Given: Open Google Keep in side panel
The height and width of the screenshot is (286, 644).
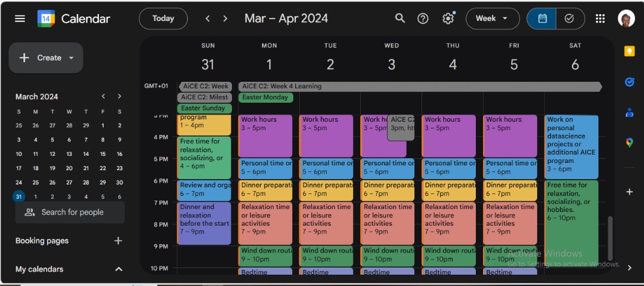Looking at the screenshot, I should click(629, 51).
